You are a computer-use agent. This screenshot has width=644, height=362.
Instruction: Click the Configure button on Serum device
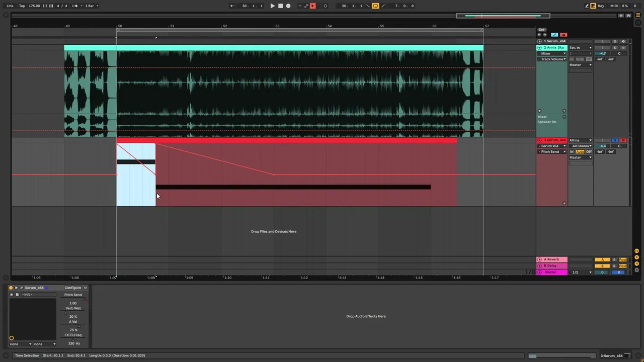pos(72,288)
